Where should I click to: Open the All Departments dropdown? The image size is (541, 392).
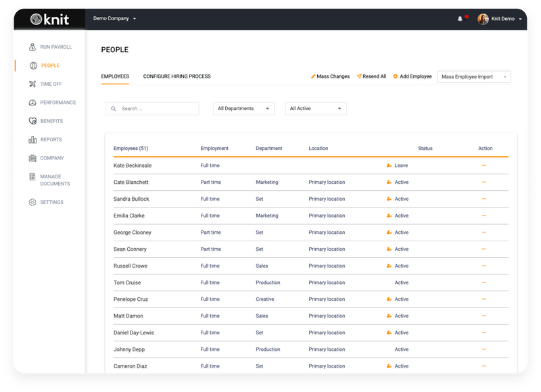point(243,108)
